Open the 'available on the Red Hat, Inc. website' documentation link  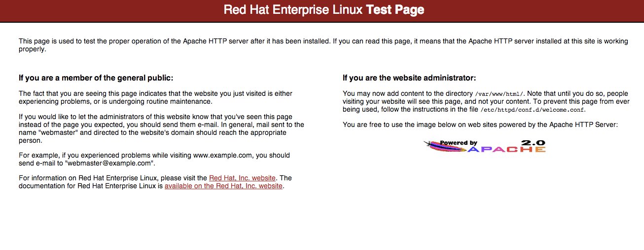[223, 186]
